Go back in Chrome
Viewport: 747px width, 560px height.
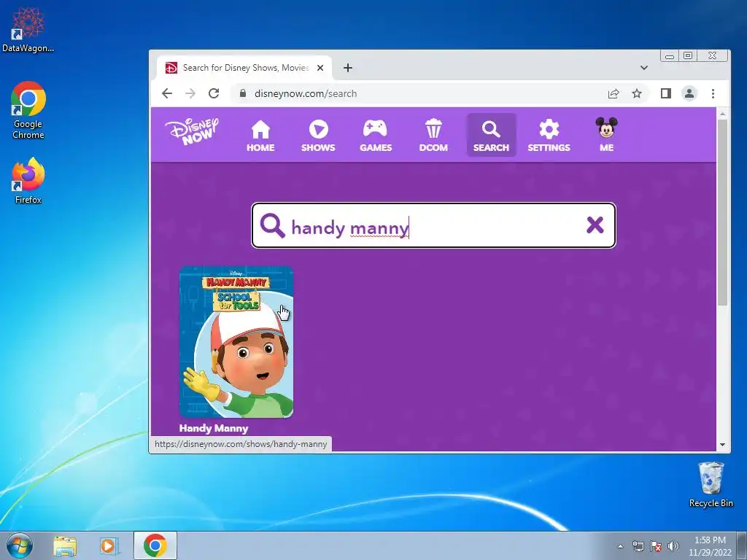(167, 93)
